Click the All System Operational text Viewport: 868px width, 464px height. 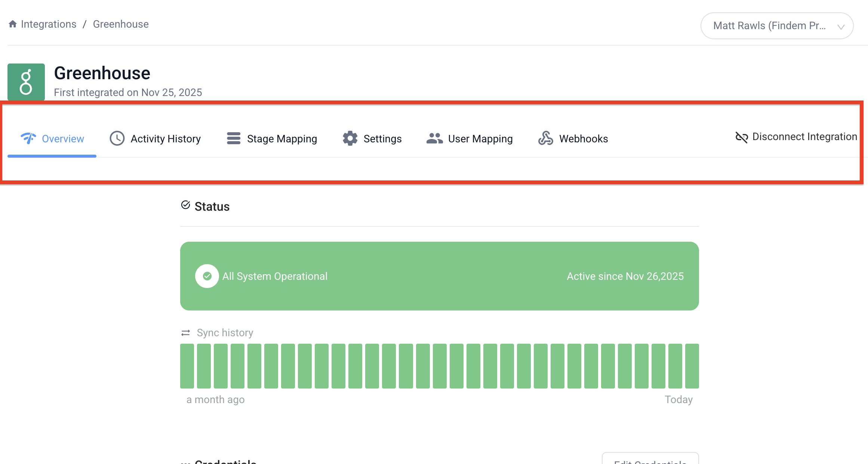[275, 276]
